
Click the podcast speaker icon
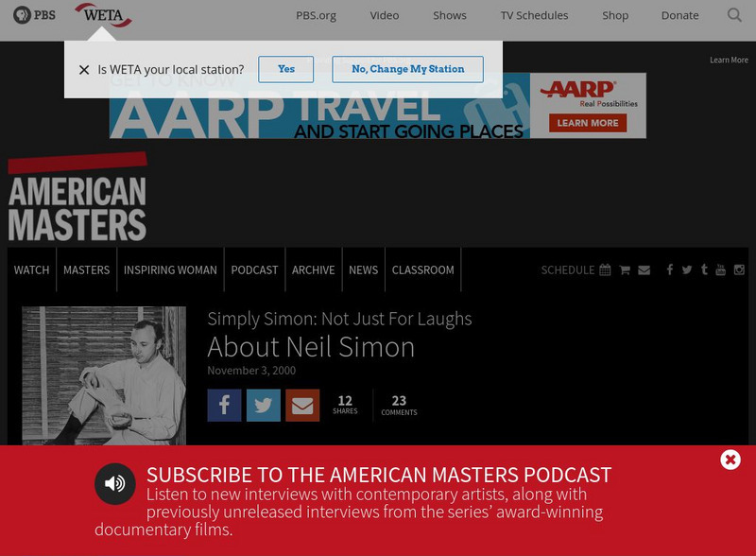click(114, 483)
